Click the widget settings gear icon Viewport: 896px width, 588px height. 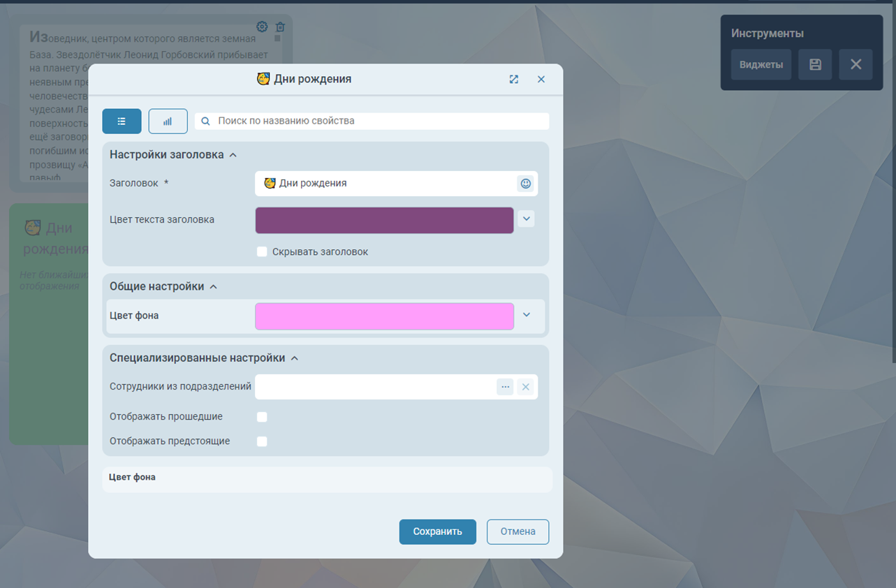coord(262,27)
